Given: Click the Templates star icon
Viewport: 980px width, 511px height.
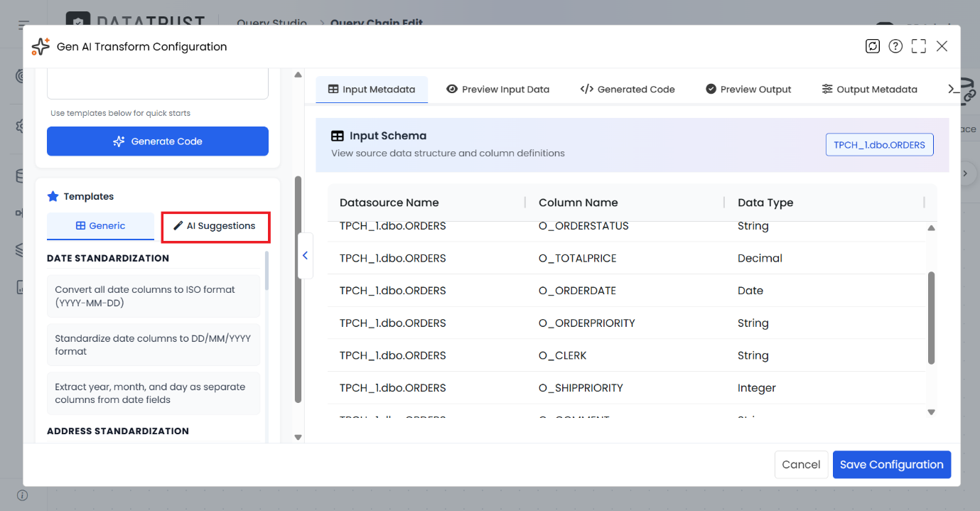Looking at the screenshot, I should pos(53,196).
